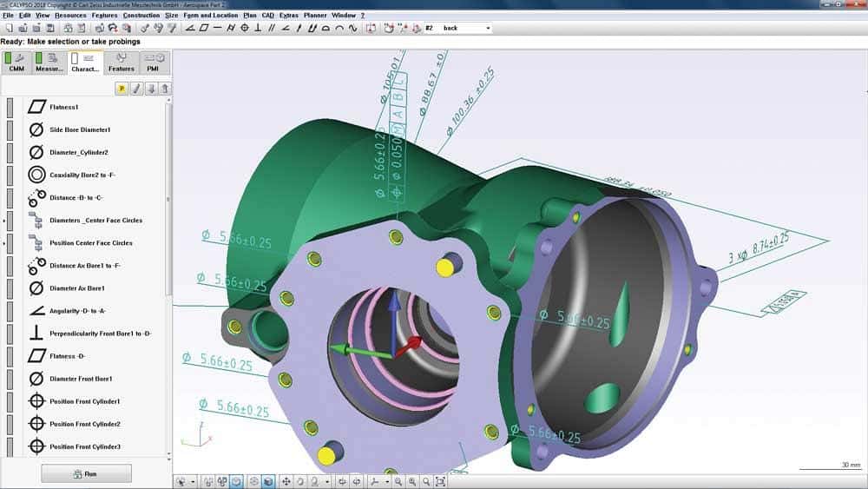Click the rotate view icon in bottom toolbar
The width and height of the screenshot is (868, 489).
click(x=300, y=481)
